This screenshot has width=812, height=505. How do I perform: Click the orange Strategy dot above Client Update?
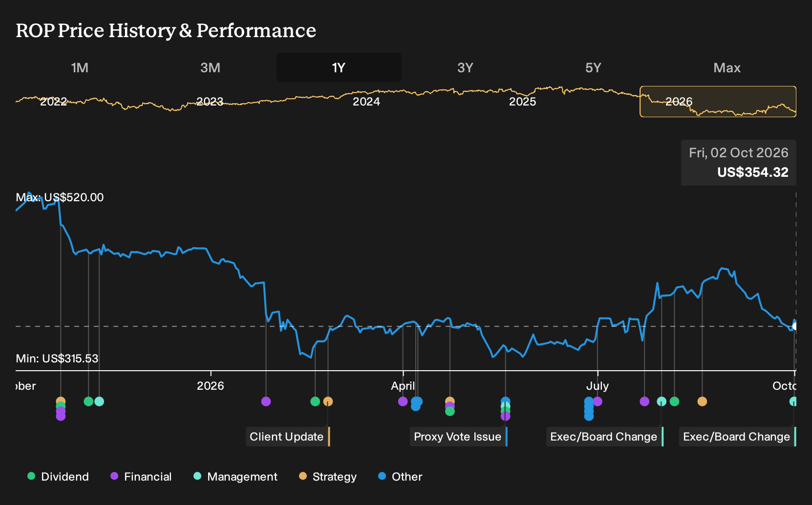(328, 401)
